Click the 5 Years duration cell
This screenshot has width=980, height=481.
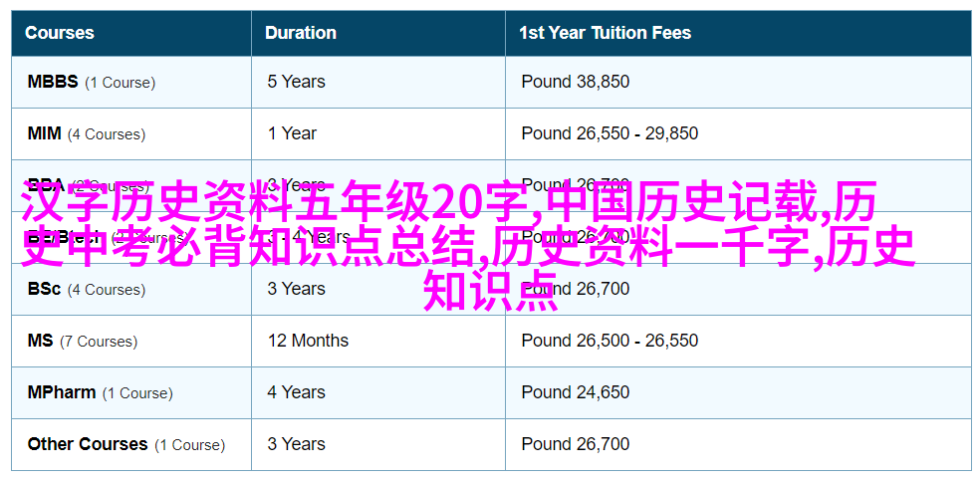(x=296, y=82)
